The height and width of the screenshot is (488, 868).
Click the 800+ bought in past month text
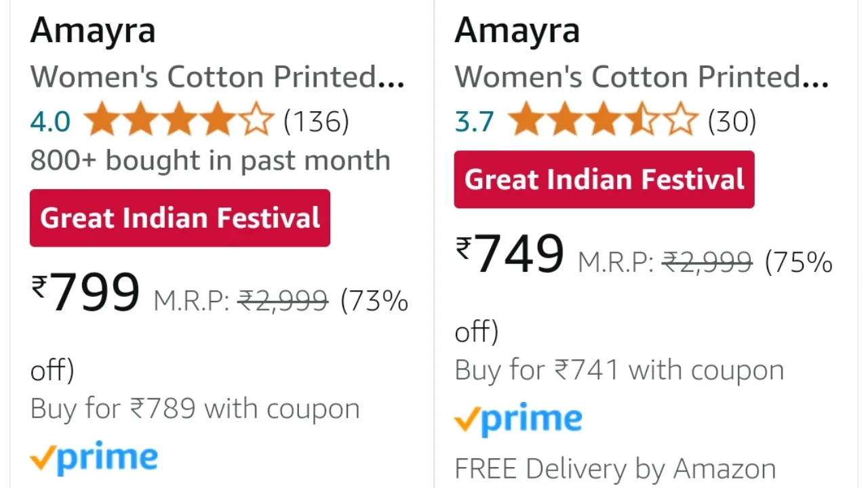210,161
